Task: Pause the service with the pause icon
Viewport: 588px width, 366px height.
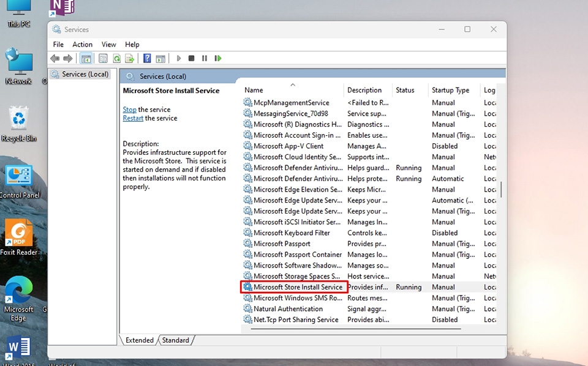Action: [x=205, y=58]
